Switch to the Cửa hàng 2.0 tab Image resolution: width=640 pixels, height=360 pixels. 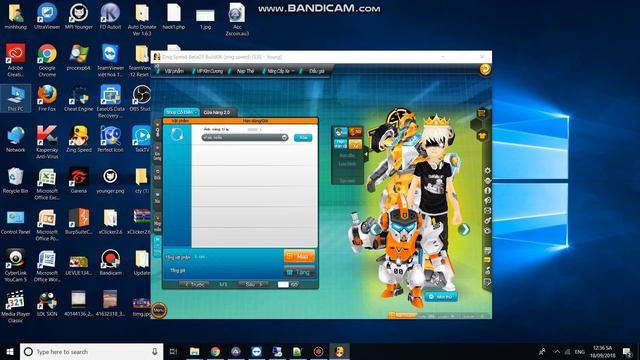pyautogui.click(x=217, y=112)
